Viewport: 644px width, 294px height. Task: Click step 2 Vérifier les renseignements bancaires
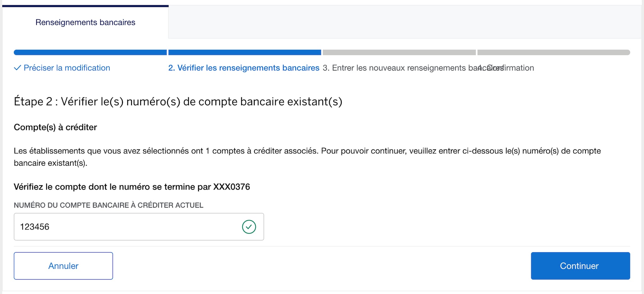click(244, 68)
